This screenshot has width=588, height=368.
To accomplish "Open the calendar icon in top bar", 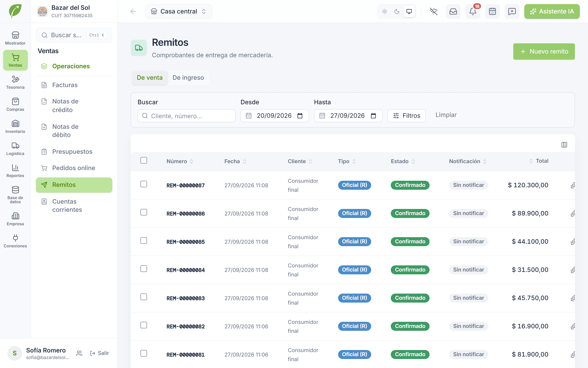I will pos(492,11).
